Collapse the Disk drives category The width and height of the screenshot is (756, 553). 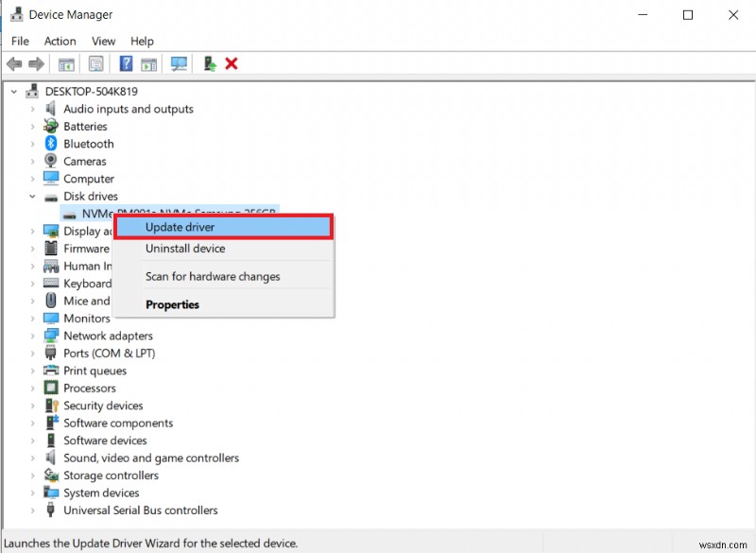[x=32, y=197]
